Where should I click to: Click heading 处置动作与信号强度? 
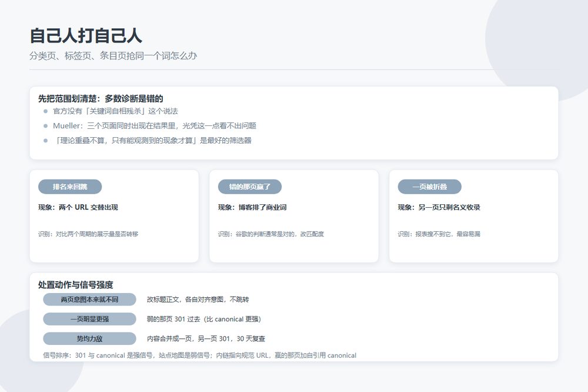(x=76, y=285)
